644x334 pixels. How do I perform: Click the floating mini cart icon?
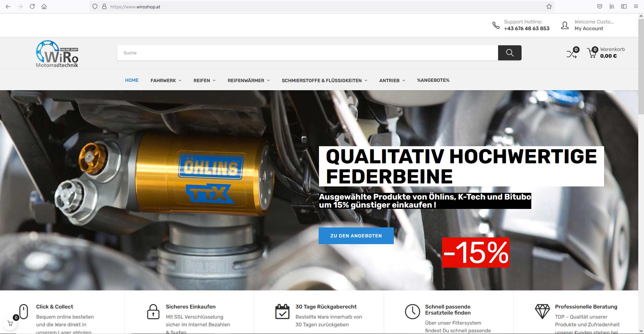[x=10, y=324]
